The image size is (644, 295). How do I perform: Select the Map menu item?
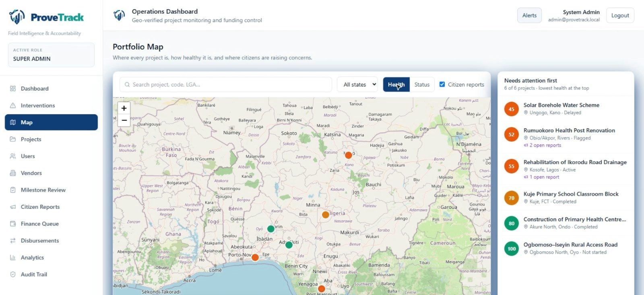[51, 122]
